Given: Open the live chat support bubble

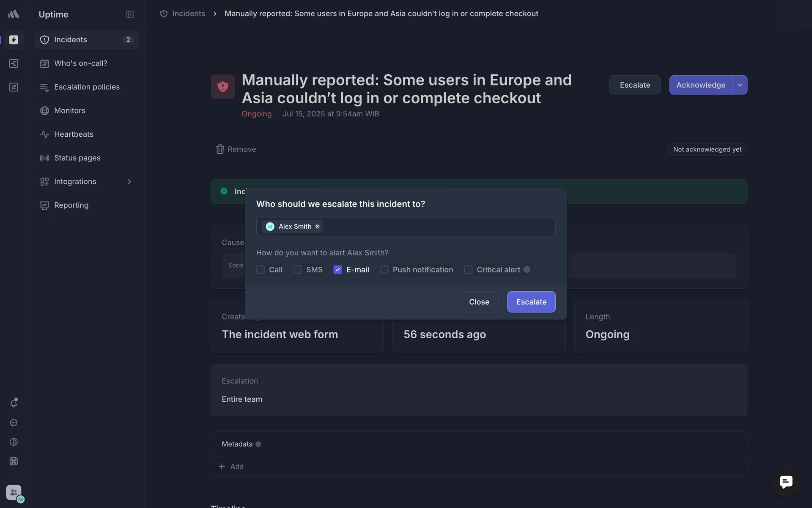Looking at the screenshot, I should click(786, 482).
